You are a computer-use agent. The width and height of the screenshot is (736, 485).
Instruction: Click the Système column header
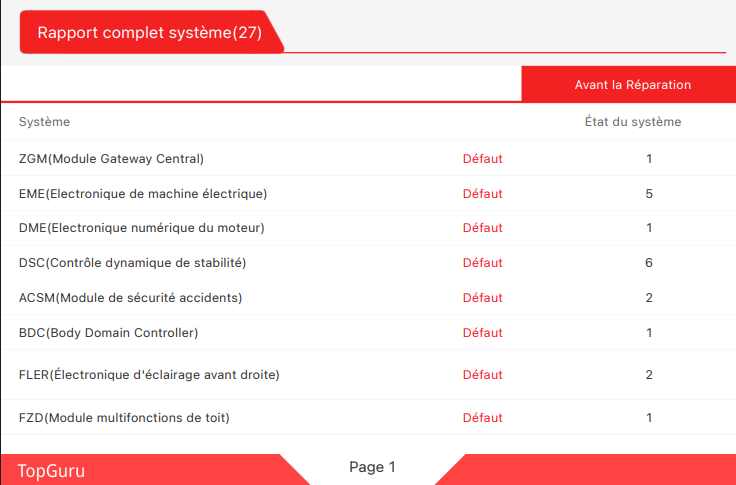coord(45,122)
